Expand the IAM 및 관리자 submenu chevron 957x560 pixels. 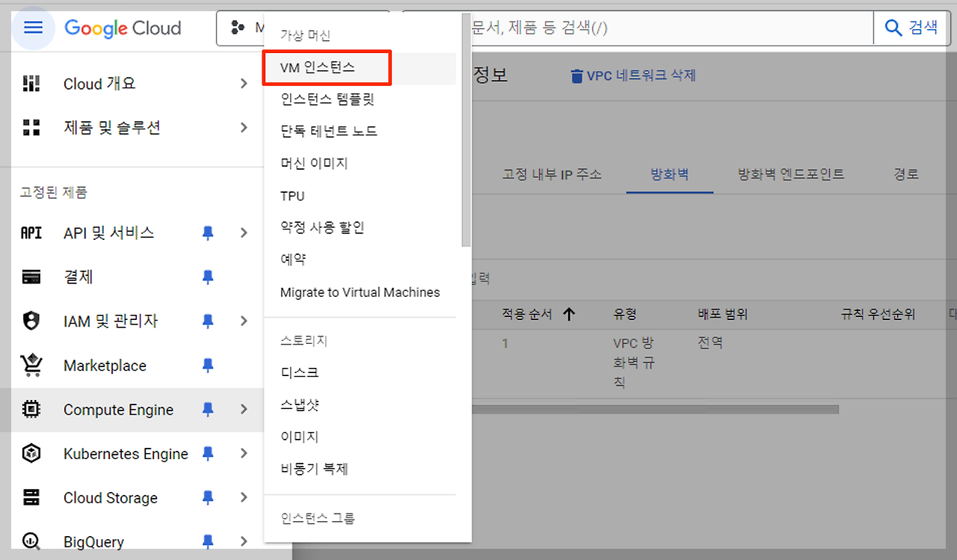point(244,321)
